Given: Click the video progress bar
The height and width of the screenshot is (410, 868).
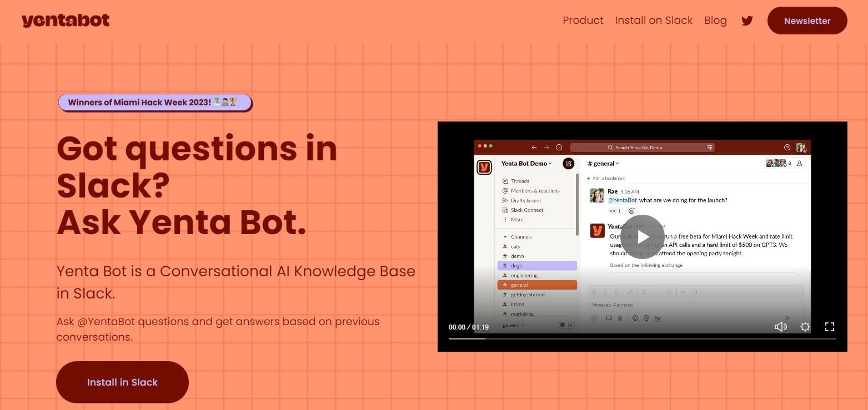Looking at the screenshot, I should (642, 338).
